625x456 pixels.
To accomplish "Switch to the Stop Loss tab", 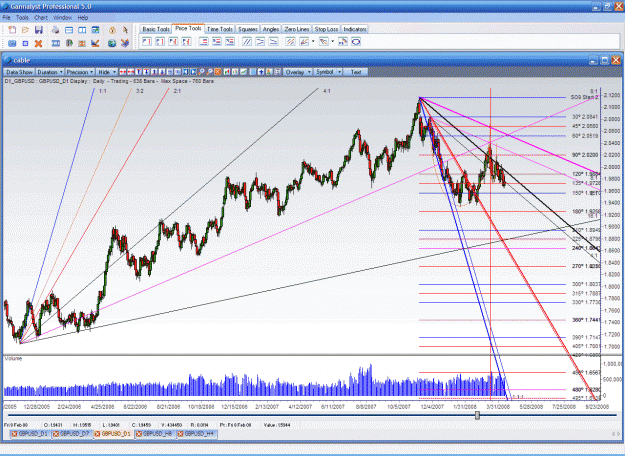I will click(326, 29).
